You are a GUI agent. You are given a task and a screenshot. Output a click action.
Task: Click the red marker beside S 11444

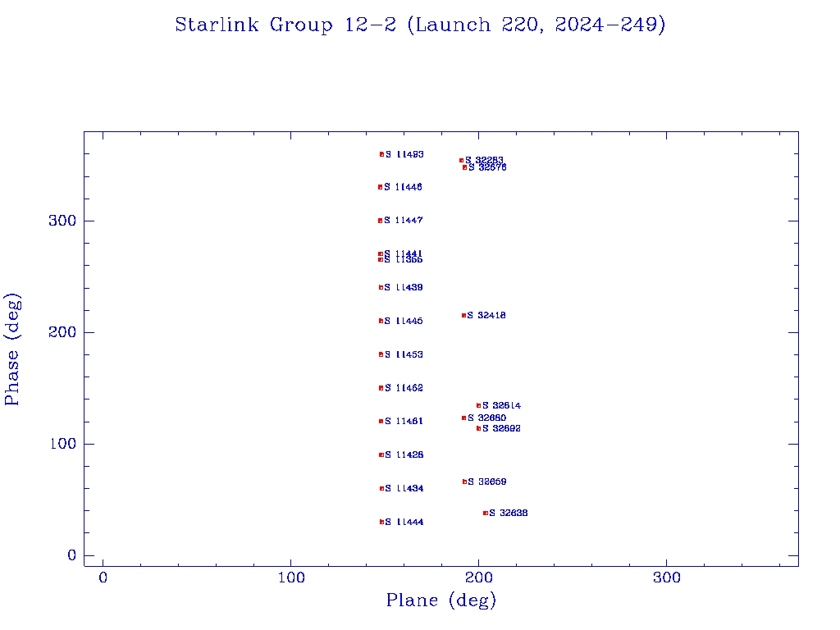(382, 522)
